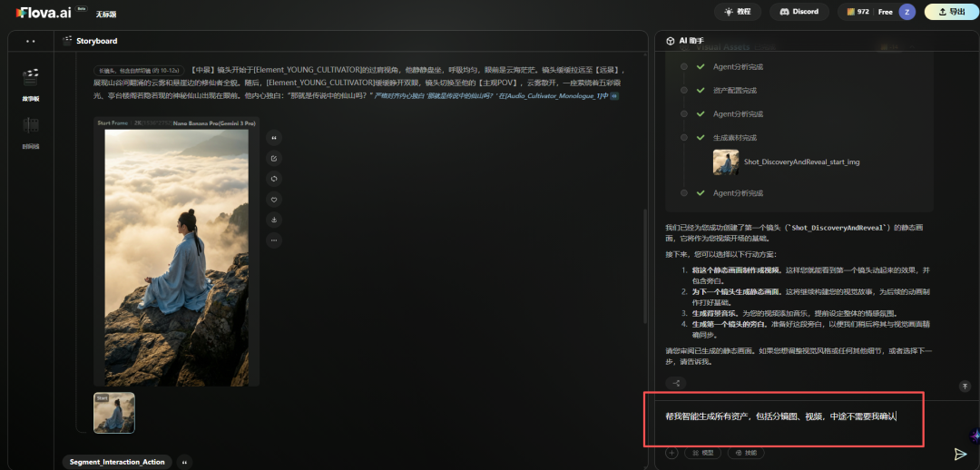This screenshot has height=470, width=980.
Task: Click the project title 无标题
Action: [x=105, y=14]
